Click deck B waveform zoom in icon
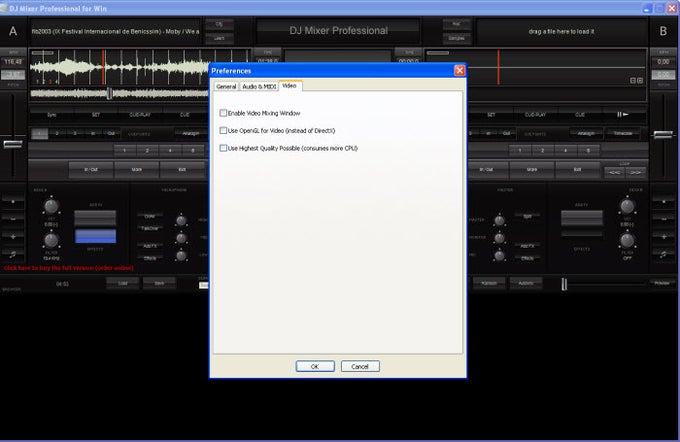This screenshot has width=680, height=442. (x=640, y=81)
